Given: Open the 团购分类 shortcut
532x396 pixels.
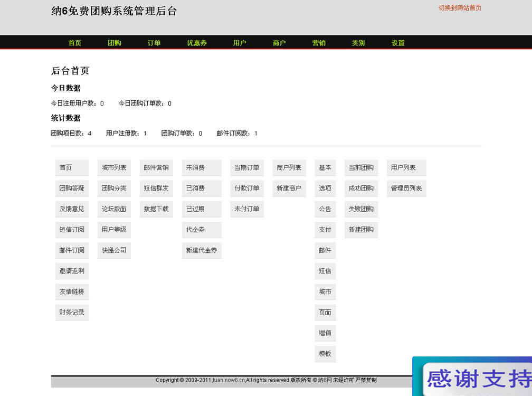Looking at the screenshot, I should (x=114, y=188).
